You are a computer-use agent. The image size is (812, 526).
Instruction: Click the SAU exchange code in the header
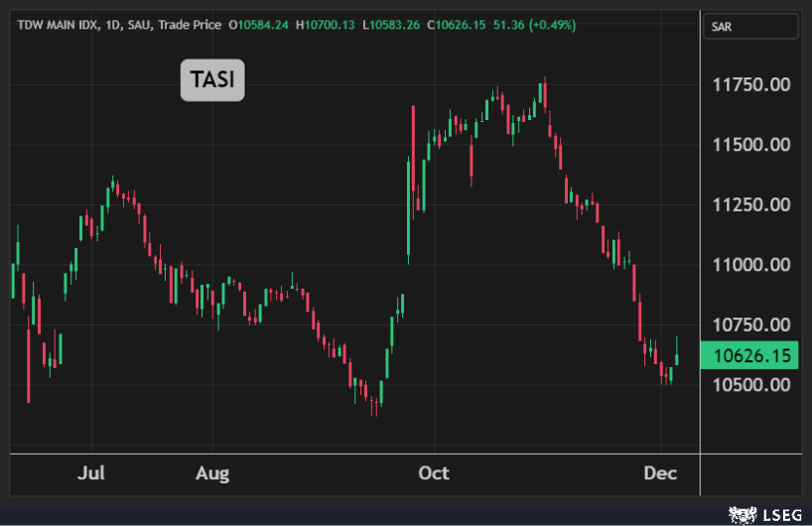pos(149,25)
